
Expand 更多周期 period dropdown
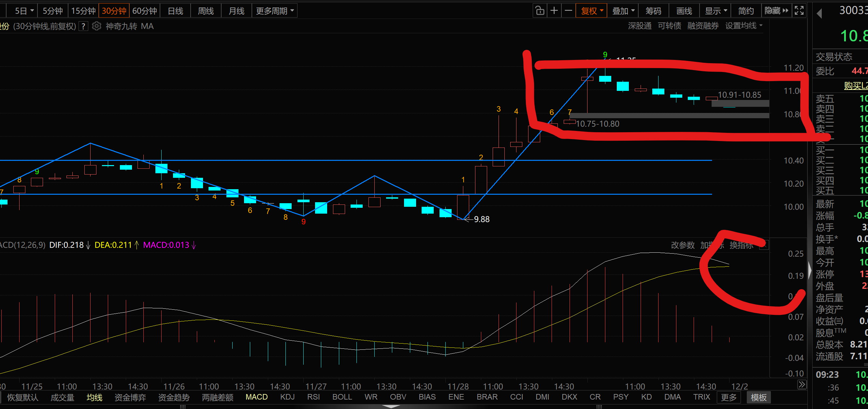[x=275, y=11]
